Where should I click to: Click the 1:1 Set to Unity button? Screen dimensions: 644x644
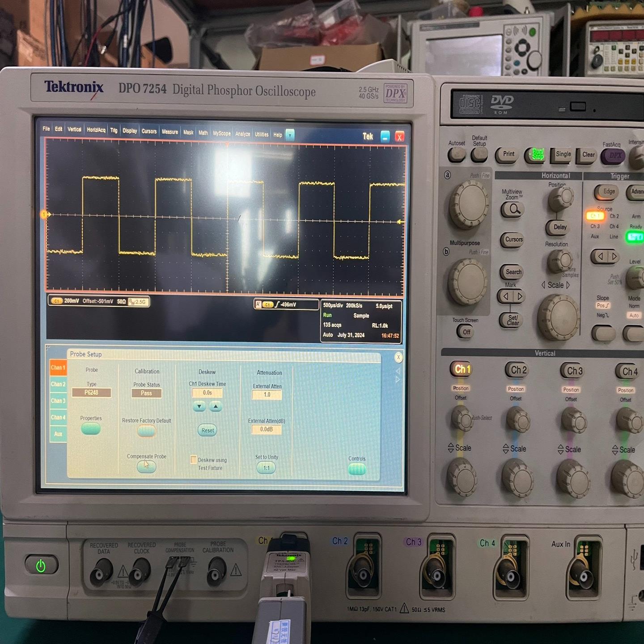click(267, 468)
